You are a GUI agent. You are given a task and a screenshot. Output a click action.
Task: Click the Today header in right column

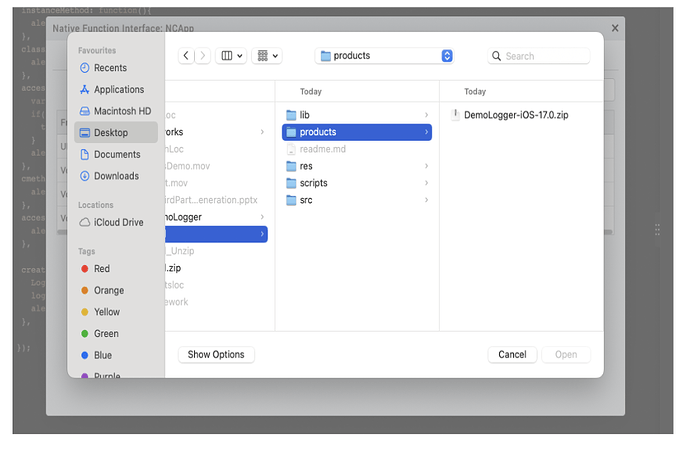tap(475, 92)
